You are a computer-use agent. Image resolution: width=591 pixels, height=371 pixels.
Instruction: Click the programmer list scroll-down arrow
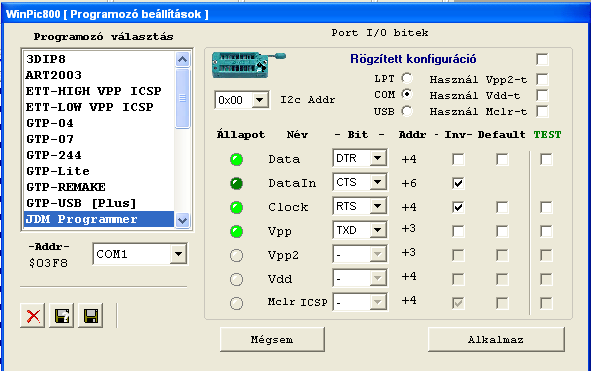(183, 220)
